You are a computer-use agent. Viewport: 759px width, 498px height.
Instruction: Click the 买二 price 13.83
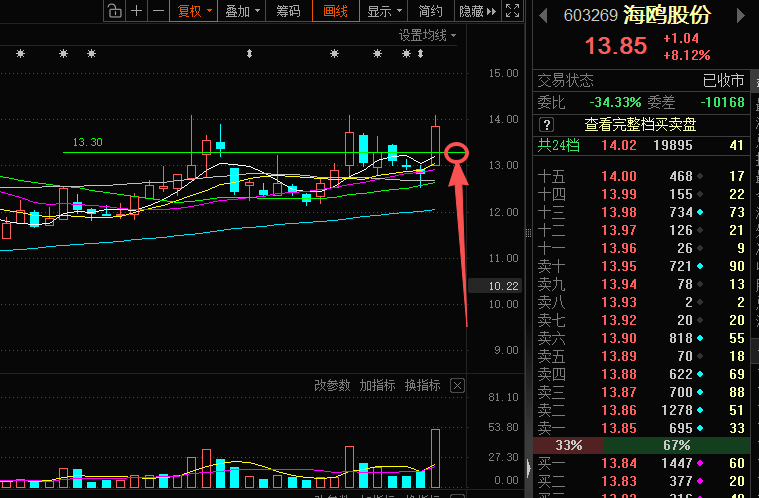(619, 481)
